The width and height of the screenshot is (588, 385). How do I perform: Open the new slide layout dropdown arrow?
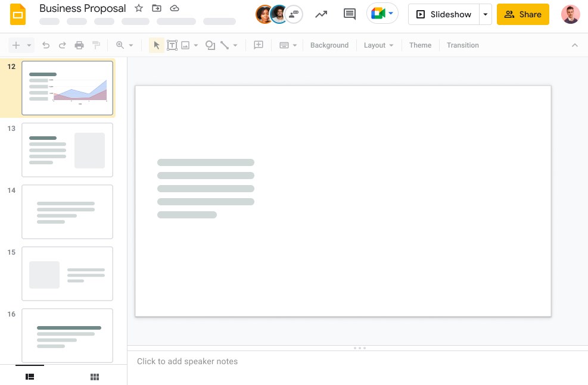pyautogui.click(x=29, y=45)
